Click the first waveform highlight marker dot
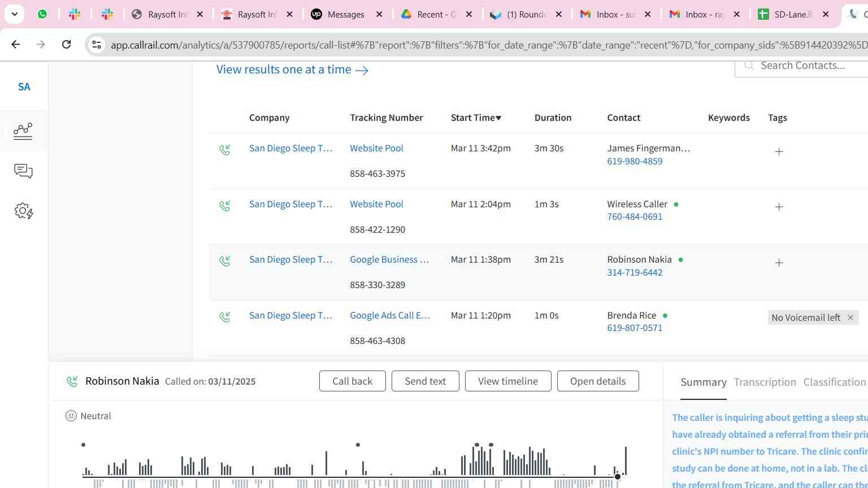Viewport: 868px width, 488px height. coord(83,445)
